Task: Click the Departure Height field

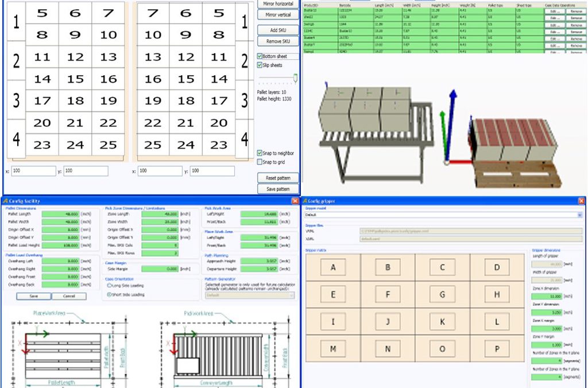Action: coord(259,268)
